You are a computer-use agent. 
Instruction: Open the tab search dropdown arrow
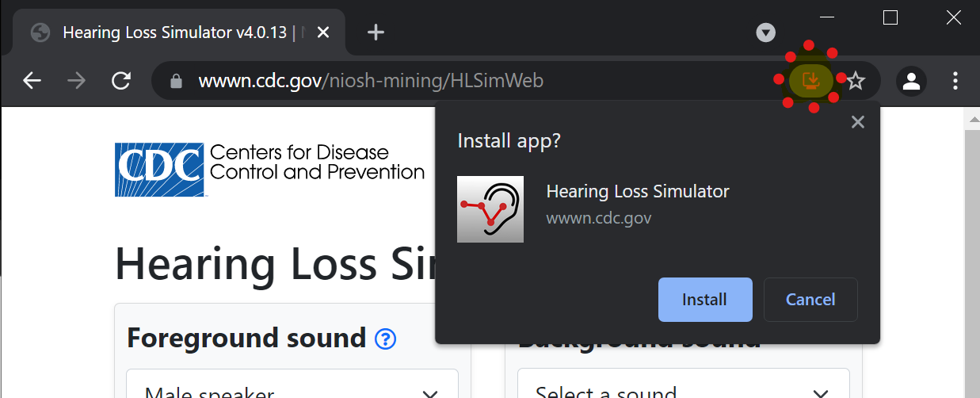coord(765,33)
